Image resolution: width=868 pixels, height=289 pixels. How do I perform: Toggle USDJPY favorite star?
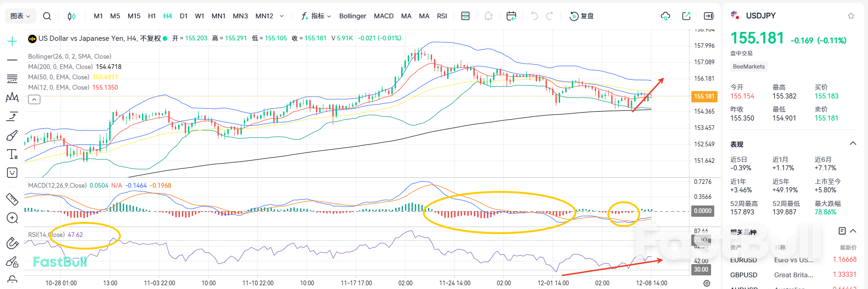[851, 16]
